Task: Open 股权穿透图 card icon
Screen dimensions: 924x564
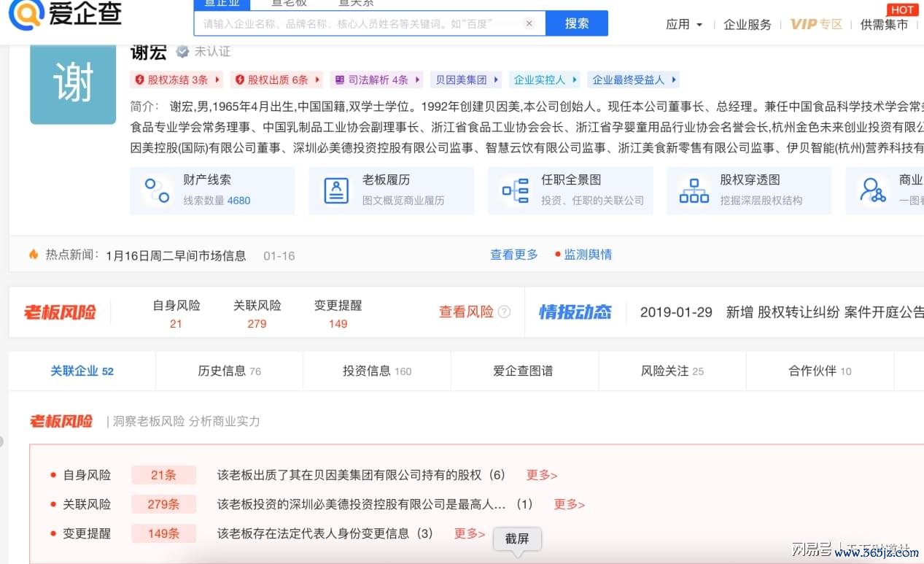Action: tap(694, 190)
